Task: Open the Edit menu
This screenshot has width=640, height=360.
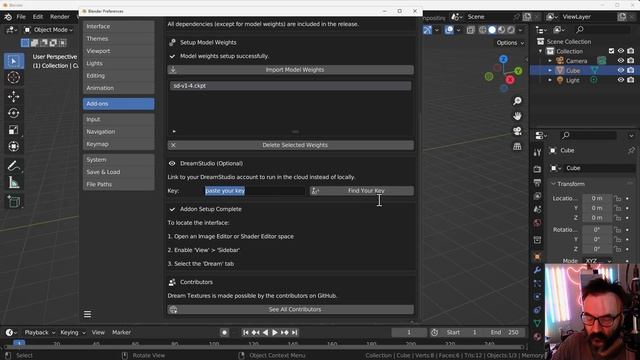Action: point(38,17)
